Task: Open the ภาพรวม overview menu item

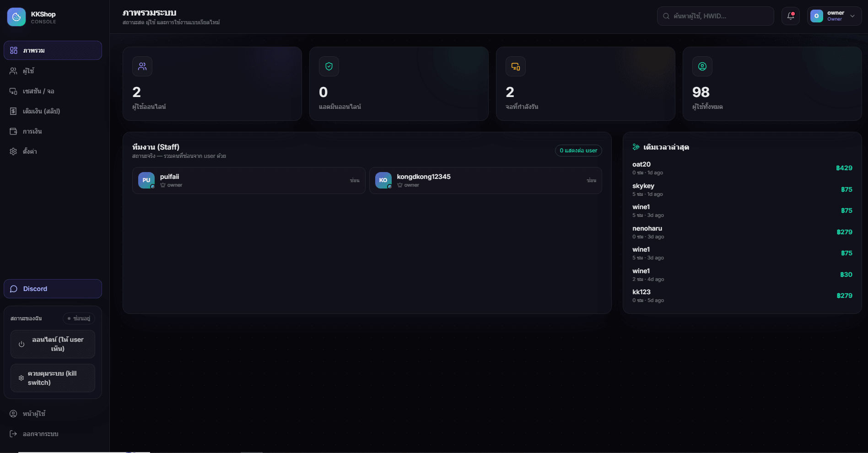Action: tap(53, 50)
